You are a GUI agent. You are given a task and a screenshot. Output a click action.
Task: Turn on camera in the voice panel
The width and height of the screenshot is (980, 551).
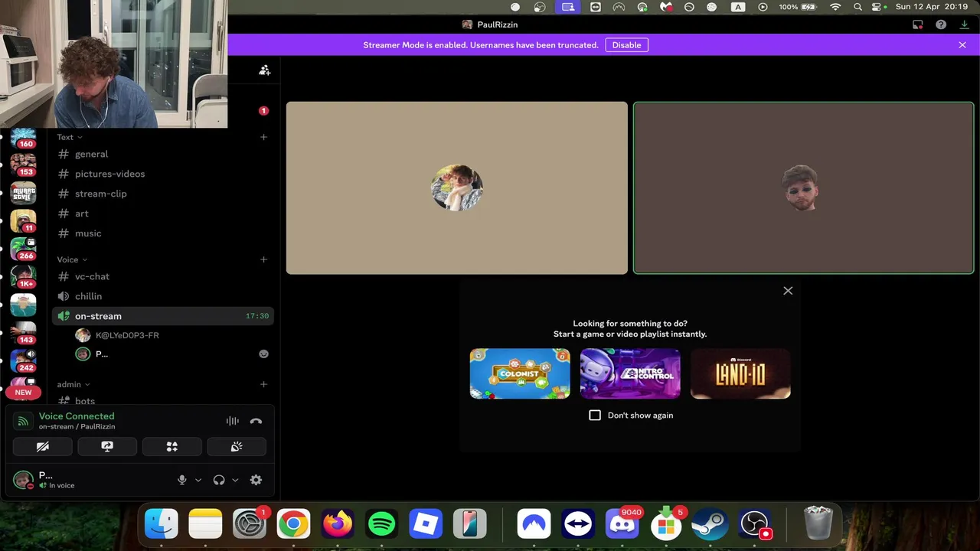point(43,447)
